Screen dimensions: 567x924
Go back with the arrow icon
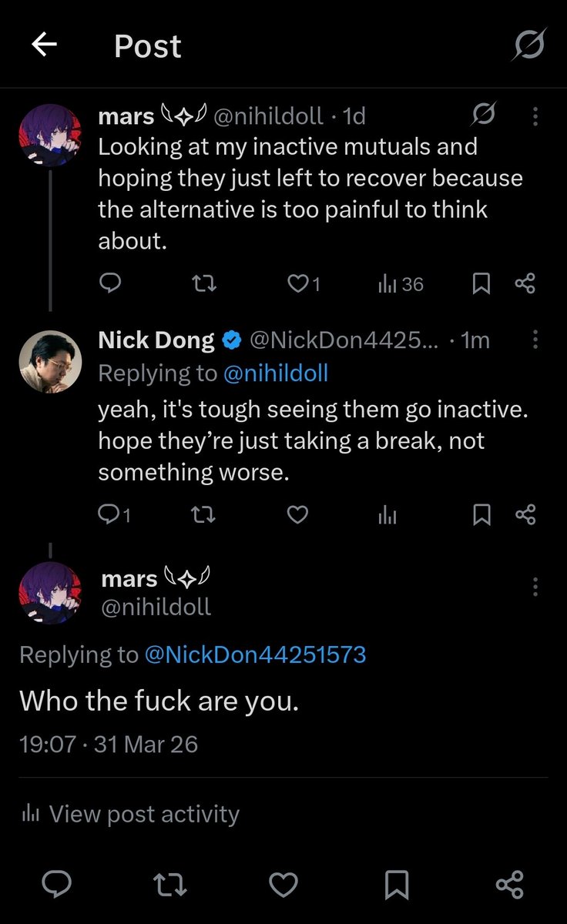click(44, 45)
